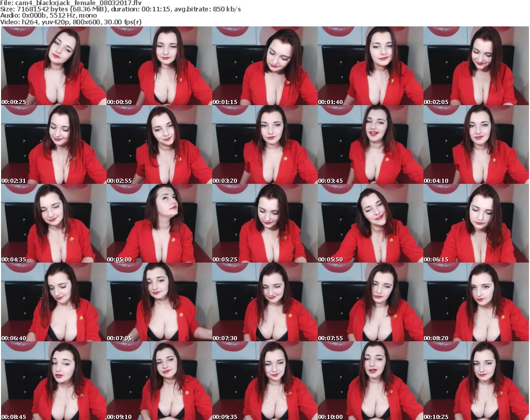Select the thumbnail stamped 00:01:40
Screen dimensions: 530x420
371,66
